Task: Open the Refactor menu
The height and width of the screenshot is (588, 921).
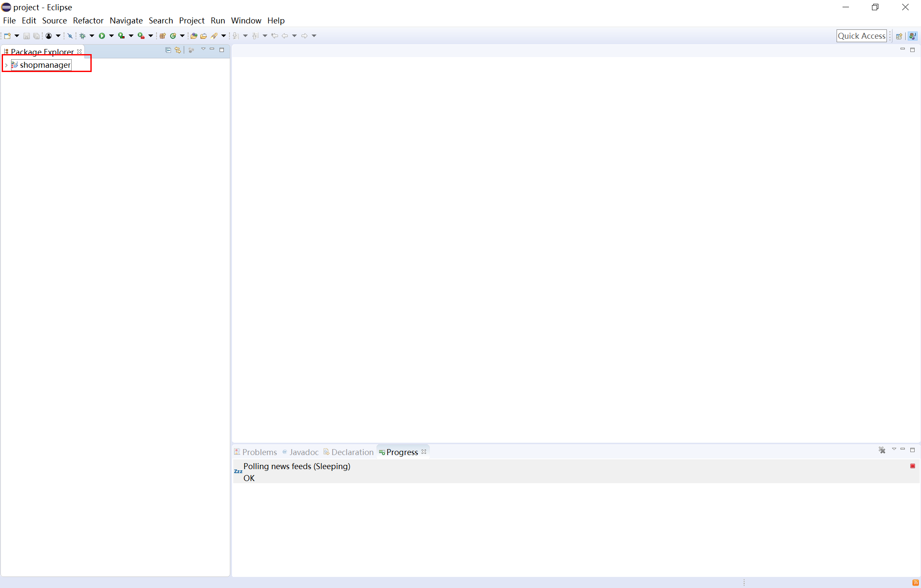Action: (x=88, y=20)
